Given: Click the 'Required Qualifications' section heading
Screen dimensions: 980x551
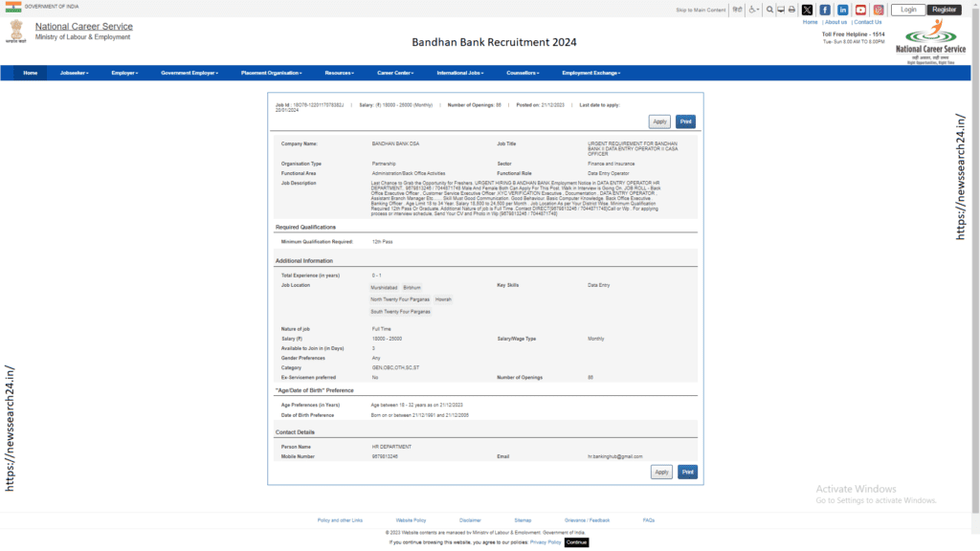Looking at the screenshot, I should (305, 228).
